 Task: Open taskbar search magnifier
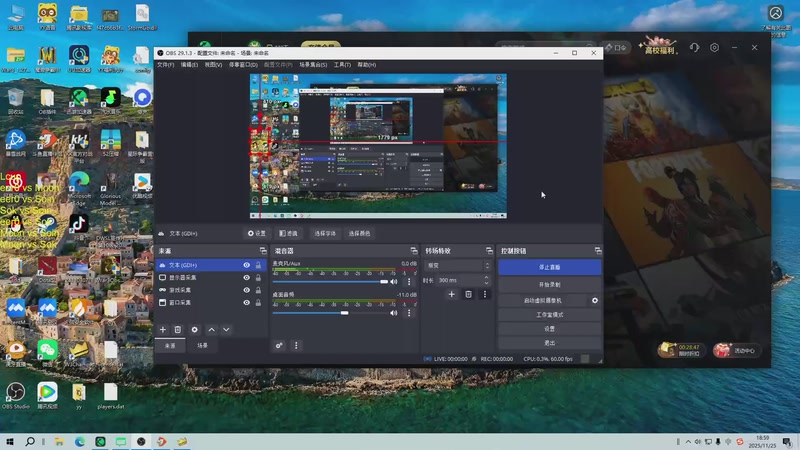click(30, 441)
